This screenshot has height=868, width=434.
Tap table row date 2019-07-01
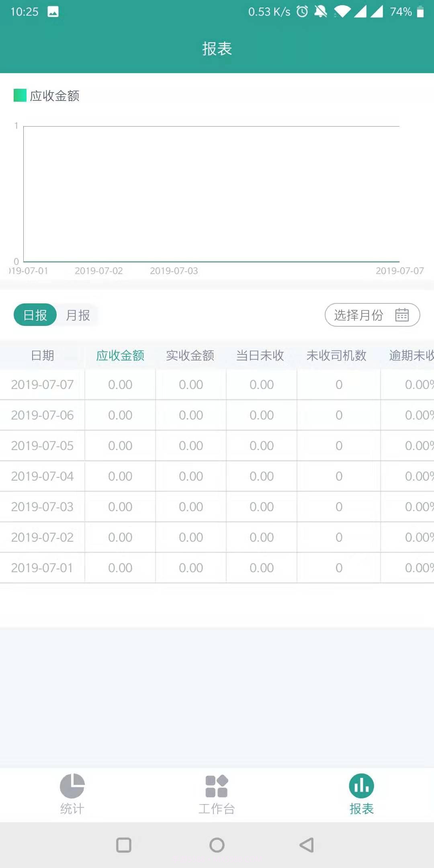coord(42,568)
